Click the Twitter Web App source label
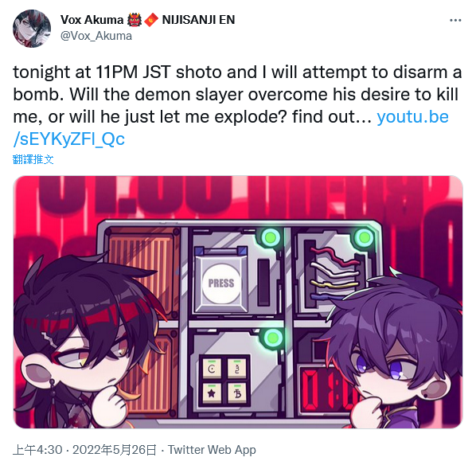The width and height of the screenshot is (476, 469). pyautogui.click(x=212, y=450)
